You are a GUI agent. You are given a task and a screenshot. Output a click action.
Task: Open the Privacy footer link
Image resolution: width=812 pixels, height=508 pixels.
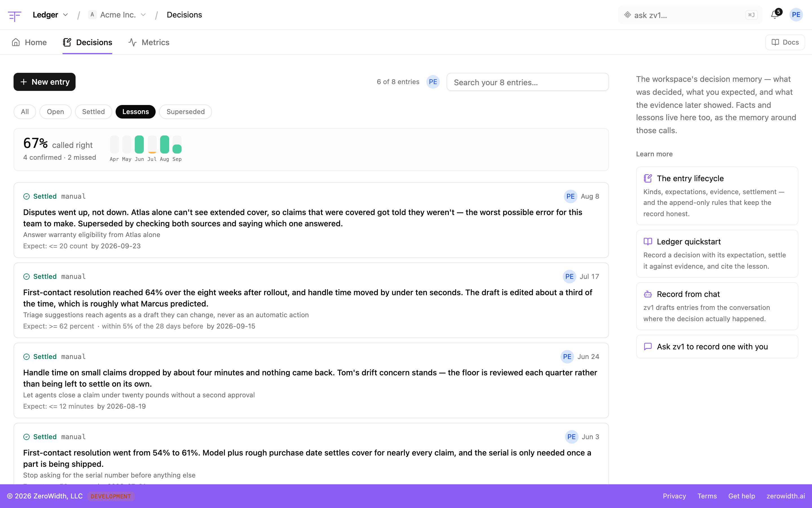coord(674,496)
